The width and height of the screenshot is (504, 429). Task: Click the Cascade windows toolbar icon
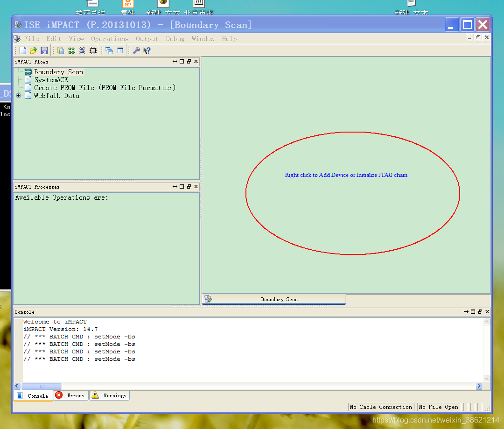[x=109, y=50]
